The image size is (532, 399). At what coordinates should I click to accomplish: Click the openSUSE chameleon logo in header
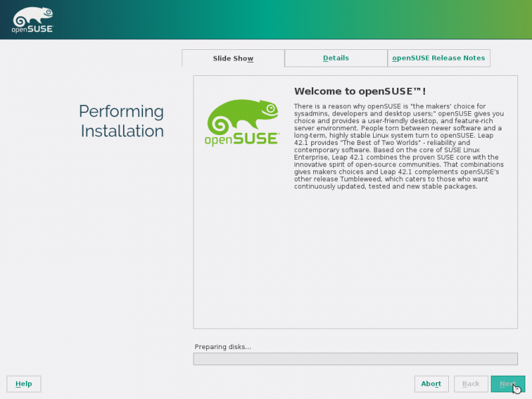pos(33,15)
